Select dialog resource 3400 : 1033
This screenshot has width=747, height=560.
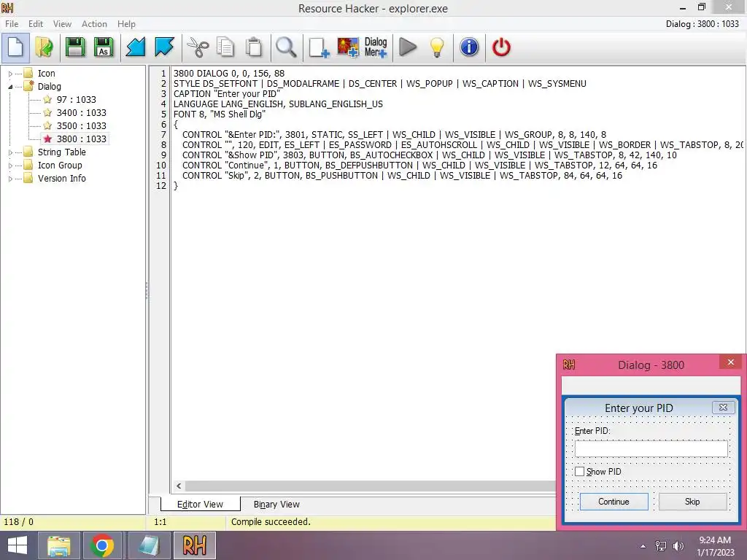pyautogui.click(x=82, y=113)
